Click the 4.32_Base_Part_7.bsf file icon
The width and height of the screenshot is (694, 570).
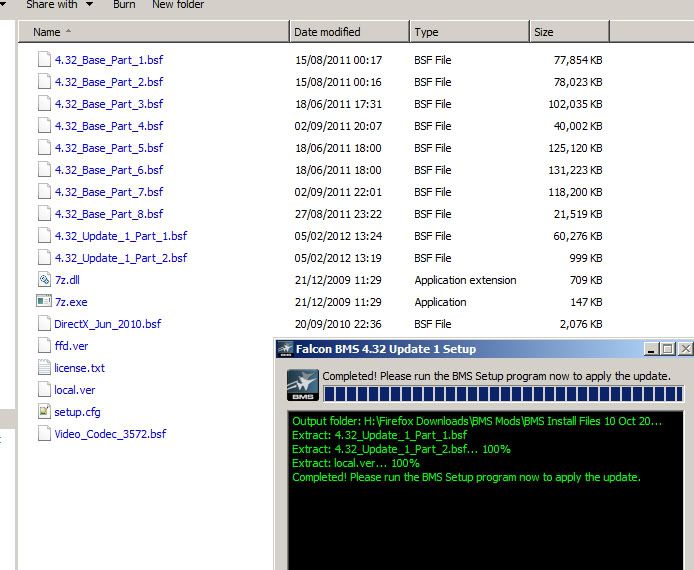click(44, 192)
